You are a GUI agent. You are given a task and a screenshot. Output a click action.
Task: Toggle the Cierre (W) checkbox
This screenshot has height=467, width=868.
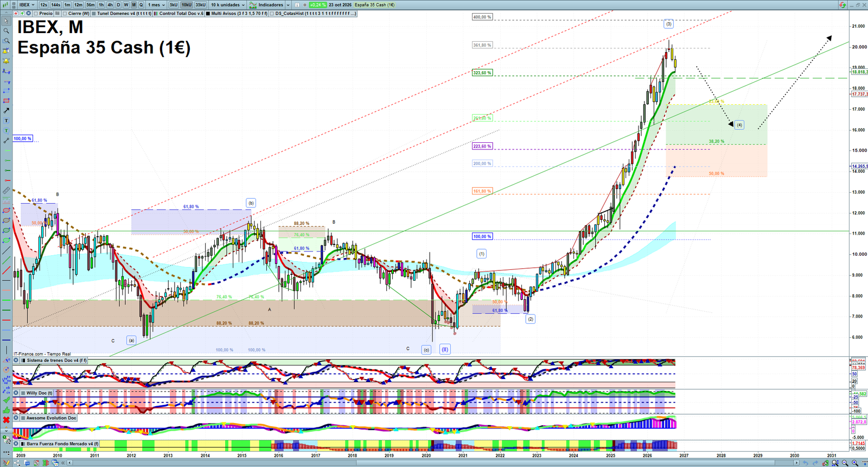click(x=65, y=14)
